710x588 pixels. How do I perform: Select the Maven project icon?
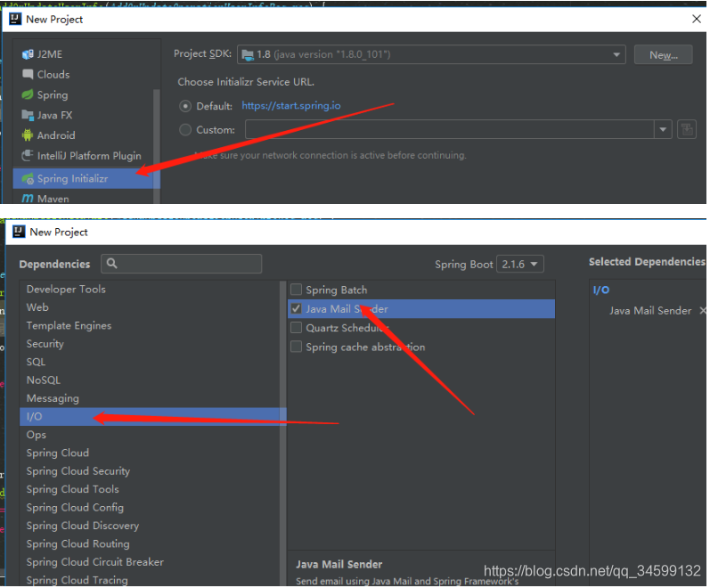28,199
